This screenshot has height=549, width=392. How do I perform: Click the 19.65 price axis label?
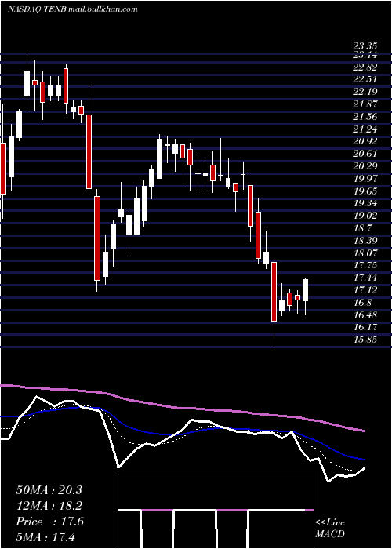[365, 191]
